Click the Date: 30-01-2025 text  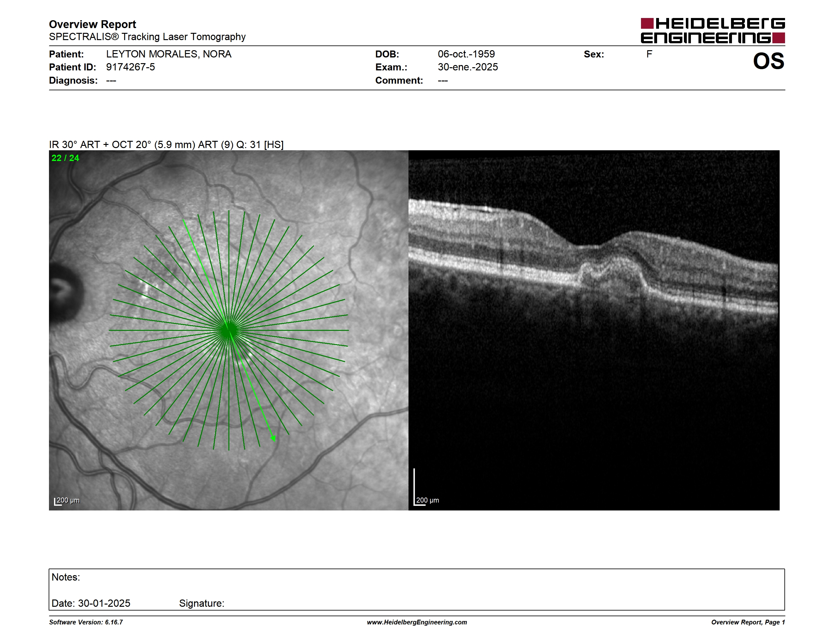(x=91, y=603)
